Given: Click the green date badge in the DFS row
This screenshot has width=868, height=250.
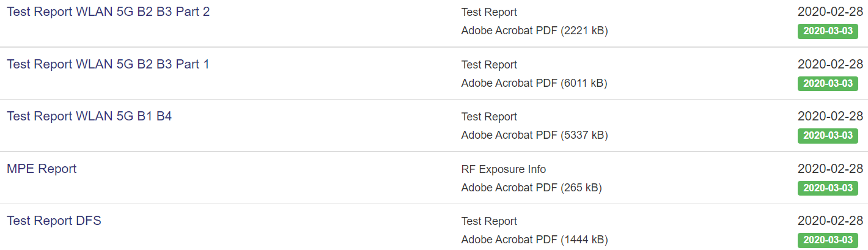Looking at the screenshot, I should tap(828, 240).
